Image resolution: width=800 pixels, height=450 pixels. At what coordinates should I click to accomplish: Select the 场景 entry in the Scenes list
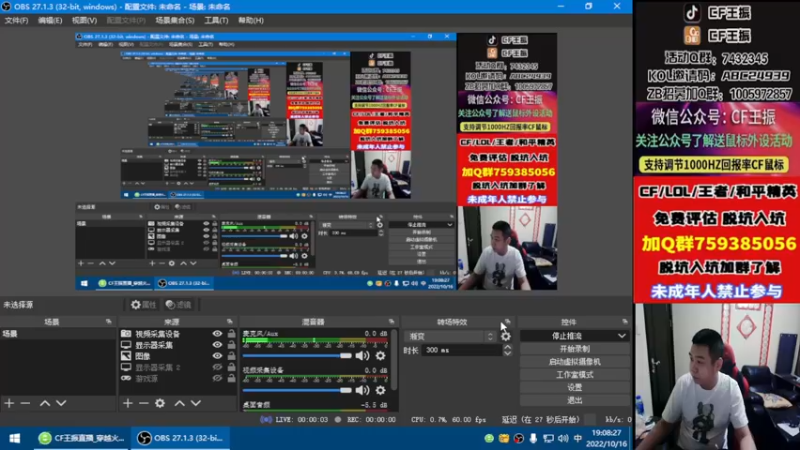[58, 334]
